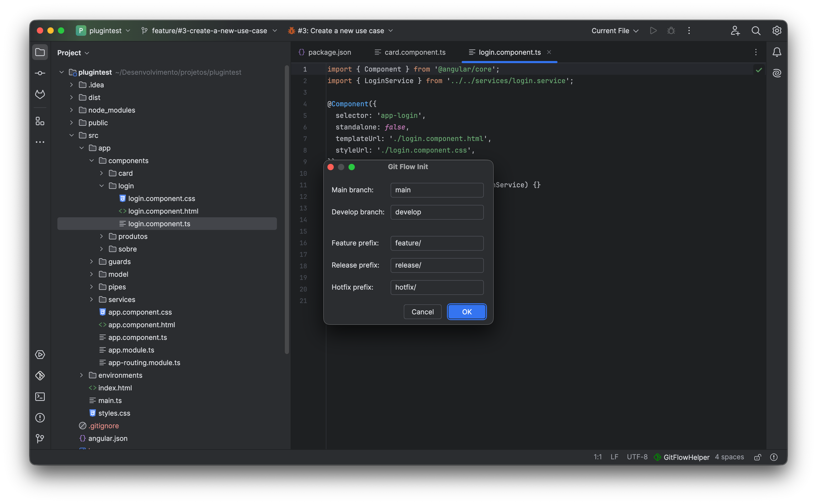Open the Git Flow tool window icon
This screenshot has width=817, height=504.
coord(40,376)
